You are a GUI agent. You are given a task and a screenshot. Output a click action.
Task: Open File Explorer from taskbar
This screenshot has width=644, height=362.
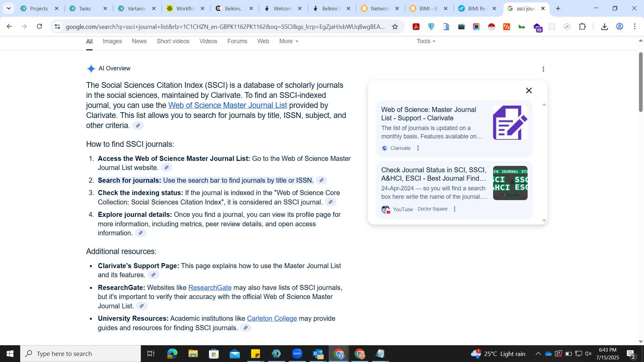193,354
